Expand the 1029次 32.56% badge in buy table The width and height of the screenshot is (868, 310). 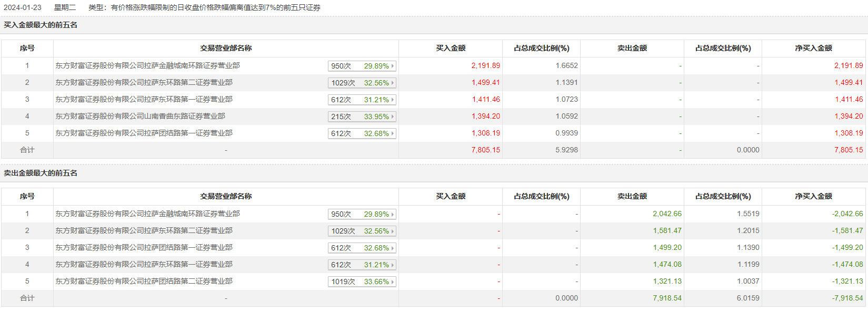(362, 83)
